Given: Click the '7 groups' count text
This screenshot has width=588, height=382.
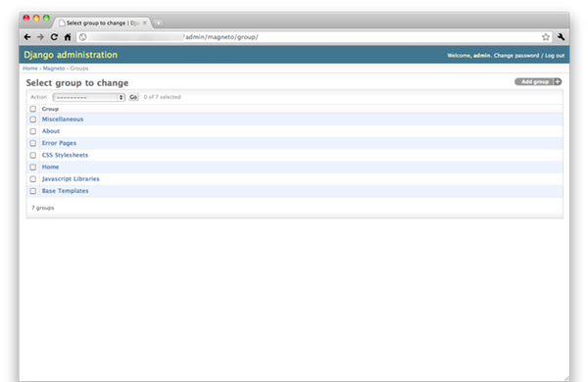Looking at the screenshot, I should click(43, 208).
